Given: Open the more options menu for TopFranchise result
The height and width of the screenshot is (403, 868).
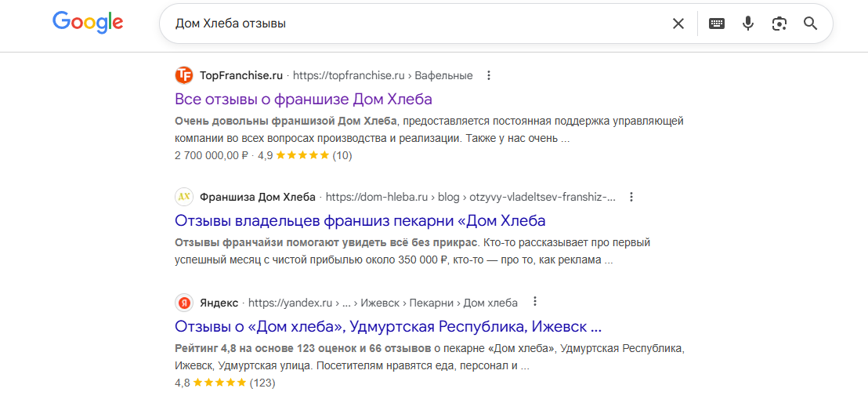Looking at the screenshot, I should coord(488,75).
